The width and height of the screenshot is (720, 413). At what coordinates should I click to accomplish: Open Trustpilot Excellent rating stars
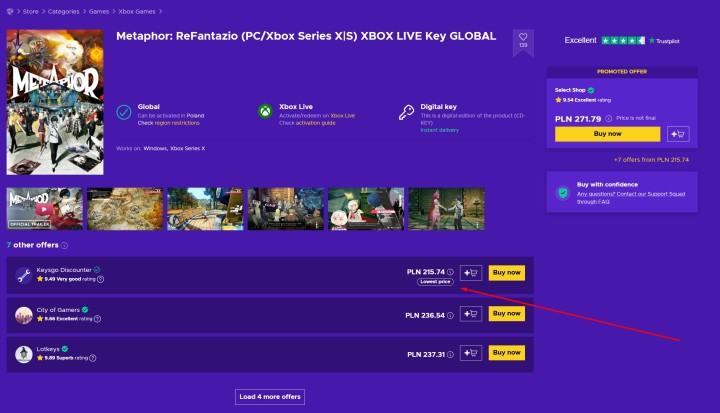point(623,40)
